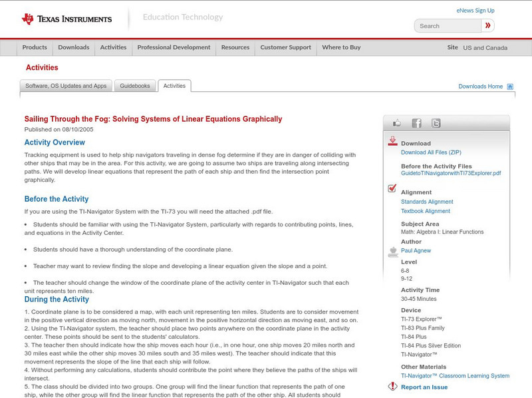Click the Downloads Home house icon
Image resolution: width=532 pixels, height=398 pixels.
510,87
